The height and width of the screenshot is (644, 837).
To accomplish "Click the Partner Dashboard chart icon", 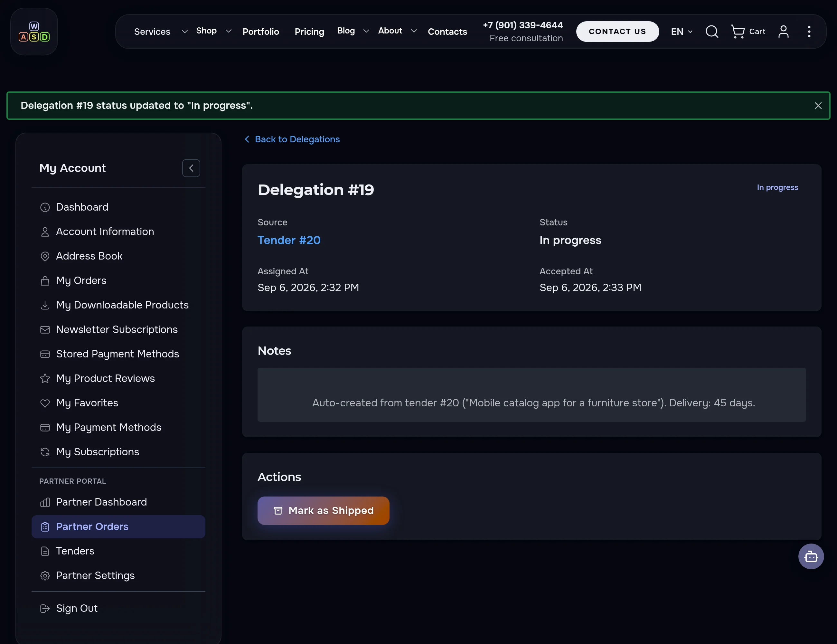I will click(x=45, y=502).
